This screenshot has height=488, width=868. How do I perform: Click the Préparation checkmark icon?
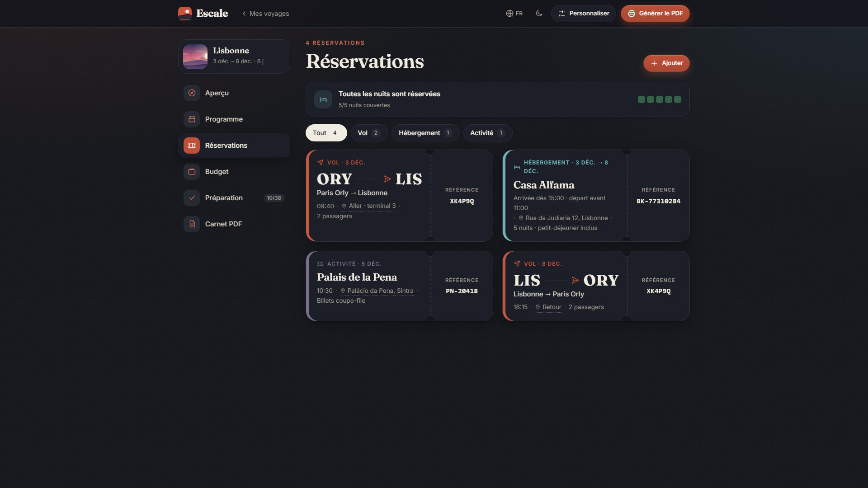[x=192, y=197]
